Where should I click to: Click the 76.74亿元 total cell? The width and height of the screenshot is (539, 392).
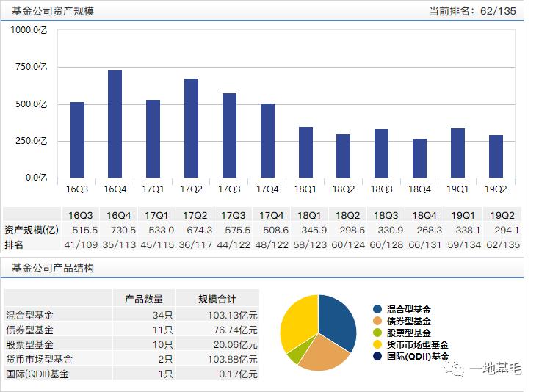click(236, 330)
